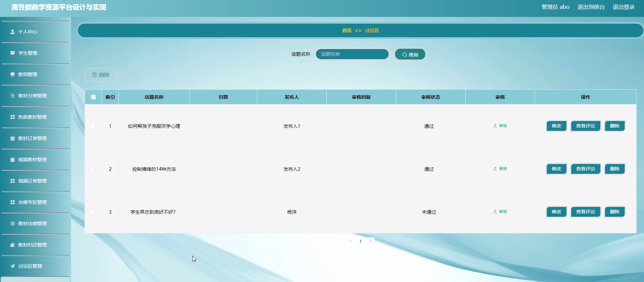Image resolution: width=644 pixels, height=282 pixels.
Task: Click the 教材订单管理 clipboard icon
Action: click(x=13, y=138)
